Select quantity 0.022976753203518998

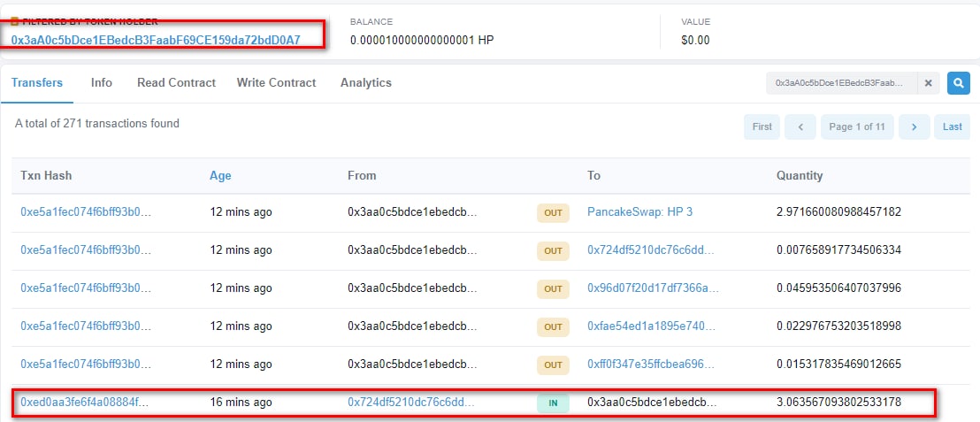tap(838, 326)
